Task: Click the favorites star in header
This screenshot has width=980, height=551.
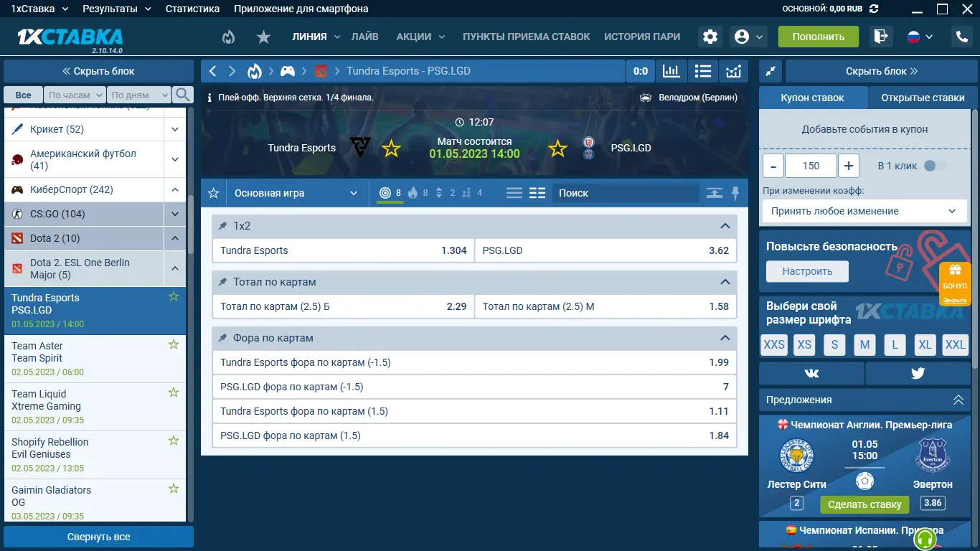Action: (x=263, y=37)
